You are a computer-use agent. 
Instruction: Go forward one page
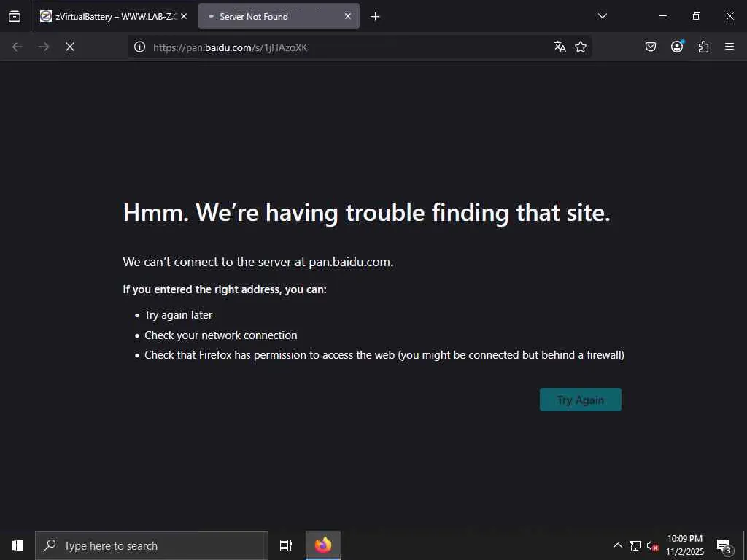[43, 47]
